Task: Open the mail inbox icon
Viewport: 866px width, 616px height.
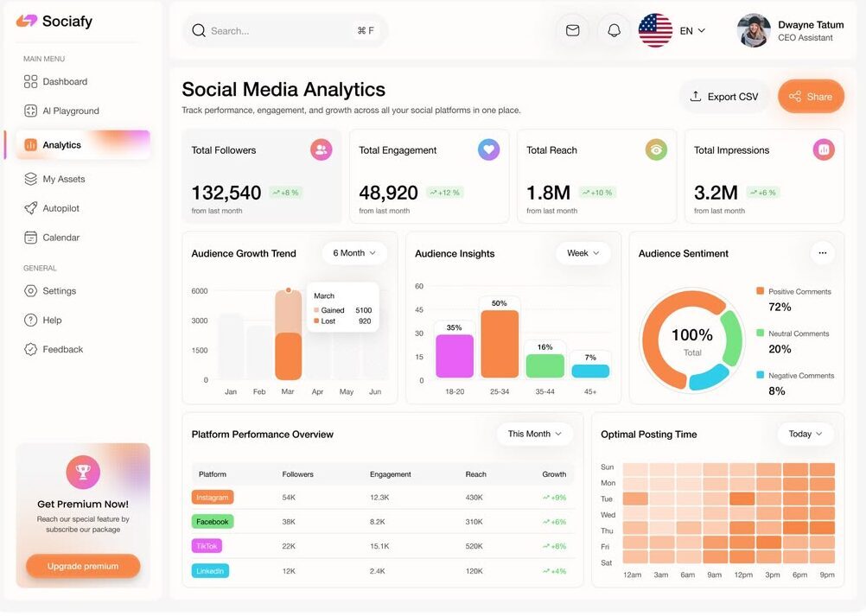Action: coord(573,31)
